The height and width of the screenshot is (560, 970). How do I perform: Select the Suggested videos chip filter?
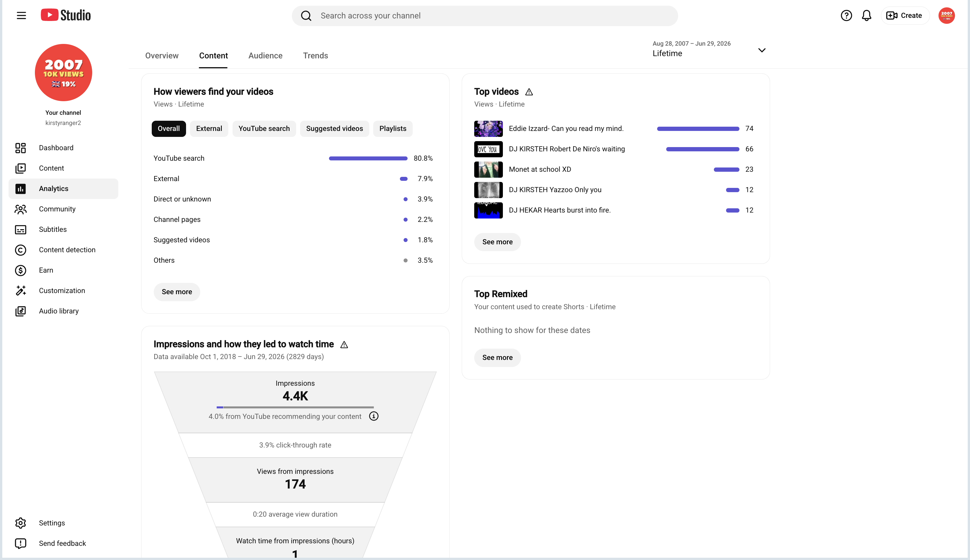pyautogui.click(x=334, y=128)
